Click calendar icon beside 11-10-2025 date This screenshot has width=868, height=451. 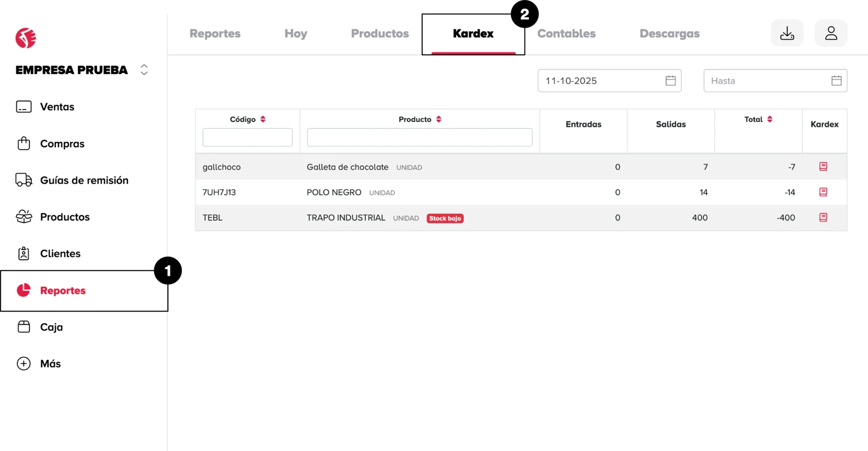pos(671,81)
